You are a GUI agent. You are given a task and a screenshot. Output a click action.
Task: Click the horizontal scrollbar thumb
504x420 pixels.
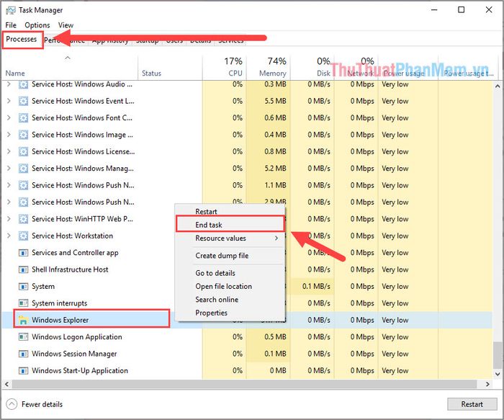(x=244, y=384)
